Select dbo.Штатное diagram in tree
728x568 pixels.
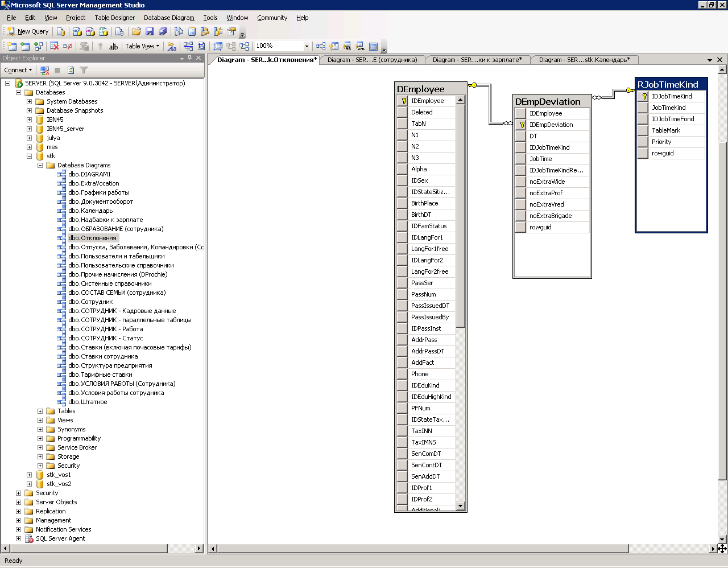pyautogui.click(x=88, y=402)
